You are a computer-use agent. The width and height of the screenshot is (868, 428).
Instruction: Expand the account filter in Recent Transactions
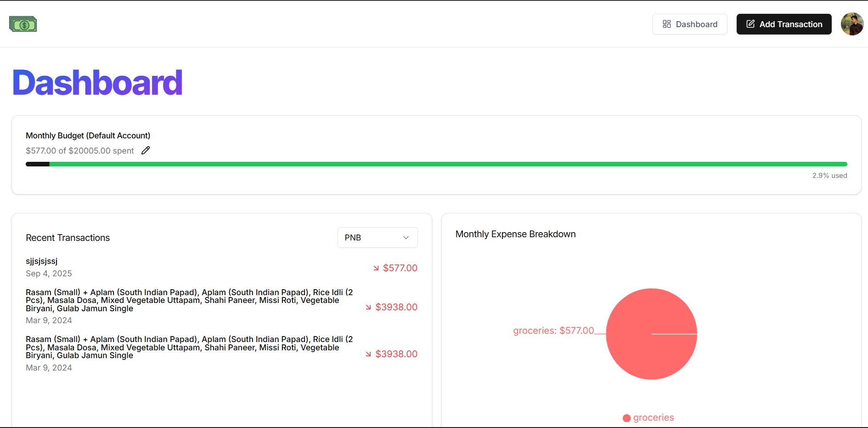pos(377,237)
